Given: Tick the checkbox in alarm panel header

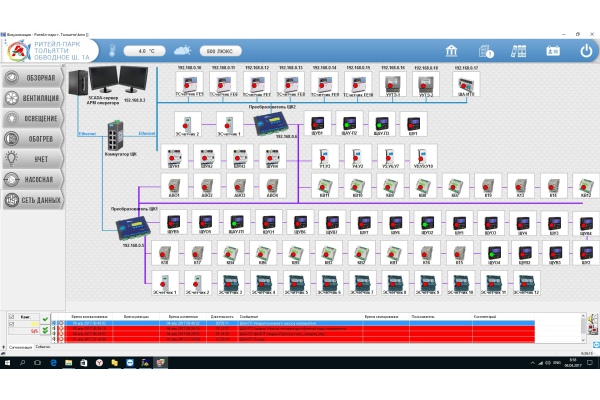Looking at the screenshot, I should 13,318.
